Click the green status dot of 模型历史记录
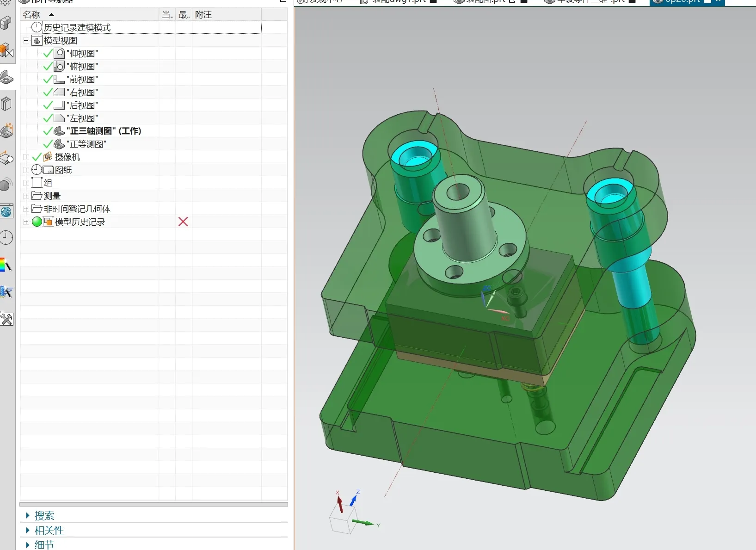Image resolution: width=756 pixels, height=550 pixels. point(37,222)
